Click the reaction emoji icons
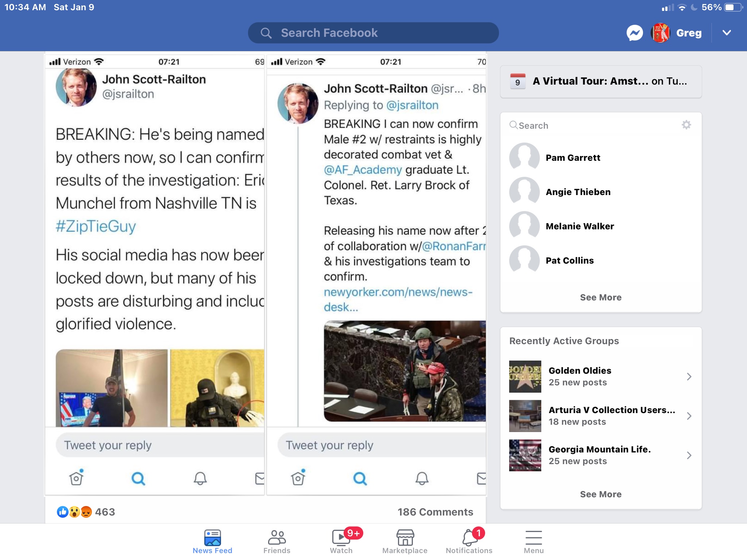747x560 pixels. tap(74, 512)
